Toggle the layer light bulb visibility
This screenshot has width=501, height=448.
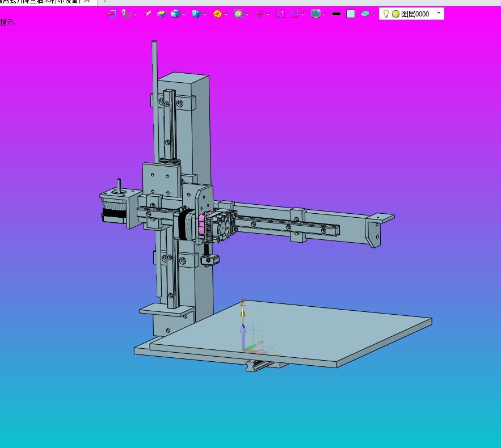point(386,14)
